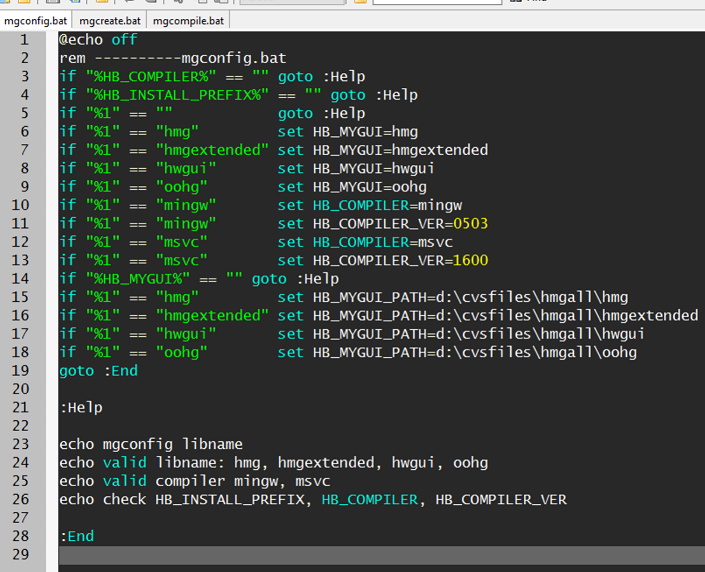Viewport: 705px width, 572px height.
Task: Click the "echo mgconfig libname" line
Action: [x=150, y=444]
